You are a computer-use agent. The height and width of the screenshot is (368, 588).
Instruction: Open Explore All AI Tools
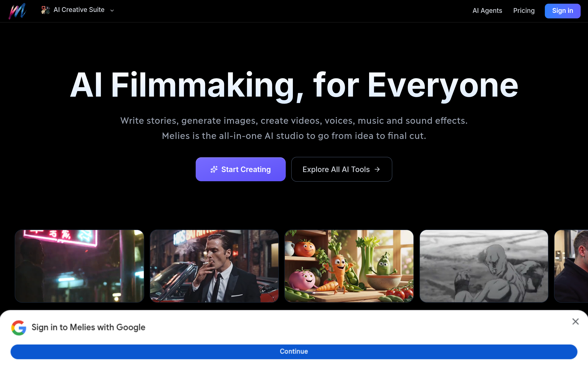coord(342,169)
